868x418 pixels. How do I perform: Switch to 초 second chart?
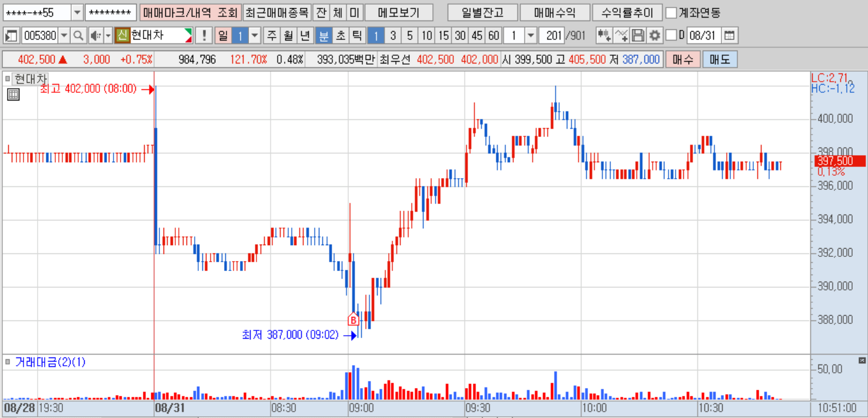(x=340, y=36)
